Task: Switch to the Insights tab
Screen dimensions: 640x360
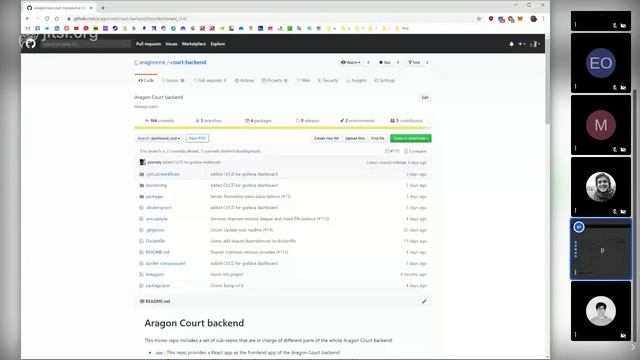Action: 356,80
